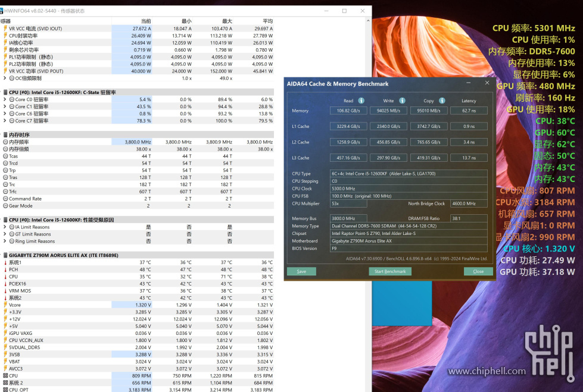Image resolution: width=583 pixels, height=392 pixels.
Task: Expand Core C7 驻留率 row
Action: click(x=4, y=121)
